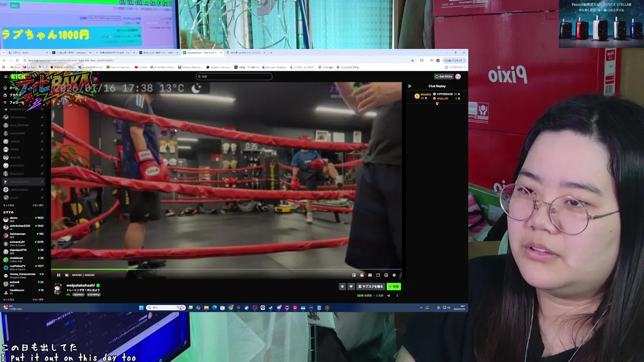The width and height of the screenshot is (644, 362).
Task: Open abzou in recommended channels
Action: [23, 219]
